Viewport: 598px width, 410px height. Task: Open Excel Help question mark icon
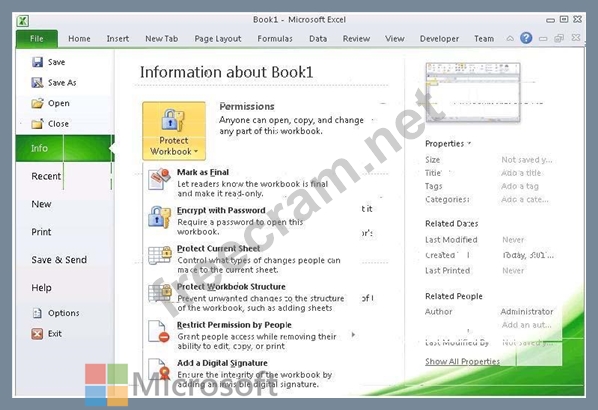pos(526,38)
